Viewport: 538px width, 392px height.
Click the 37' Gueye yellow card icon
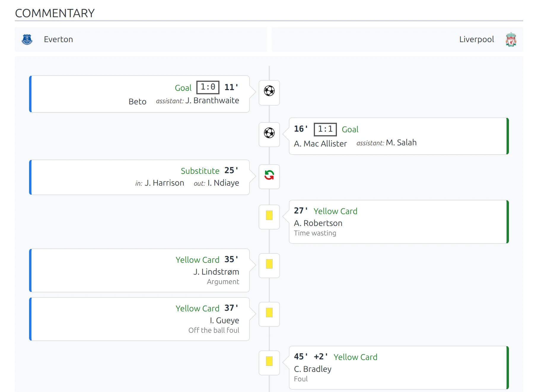pos(269,313)
